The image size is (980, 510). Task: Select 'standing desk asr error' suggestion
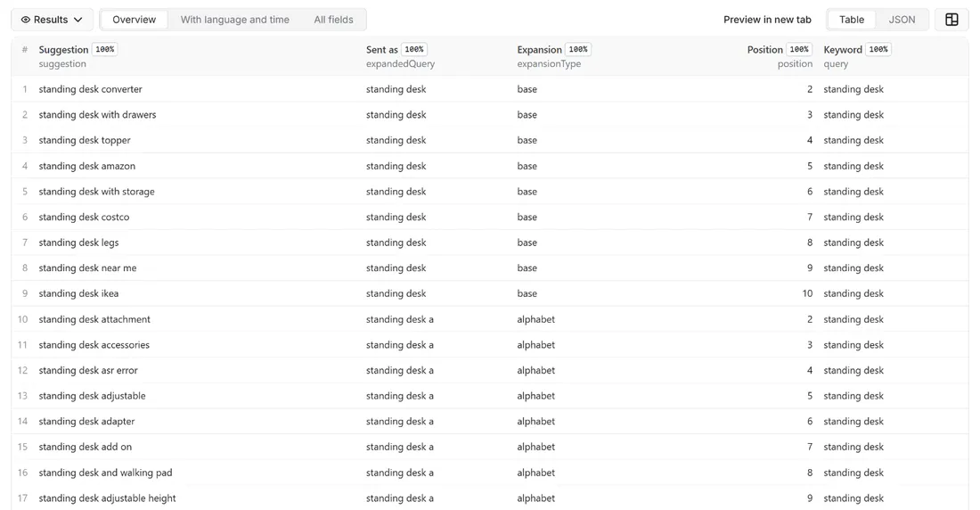(x=88, y=370)
